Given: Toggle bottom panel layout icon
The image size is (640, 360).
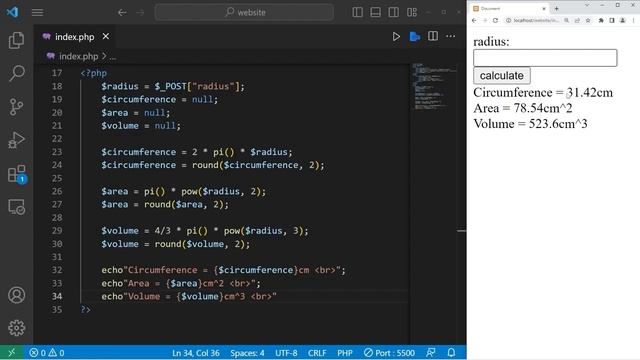Looking at the screenshot, I should (x=376, y=12).
